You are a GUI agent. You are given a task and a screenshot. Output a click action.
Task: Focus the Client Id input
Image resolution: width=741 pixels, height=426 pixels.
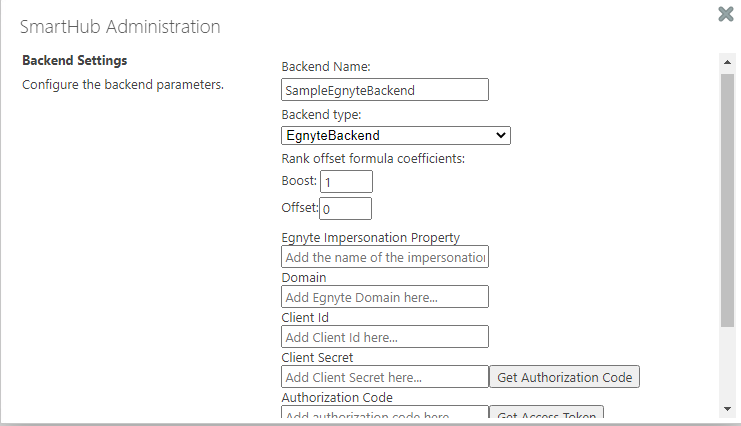(385, 337)
